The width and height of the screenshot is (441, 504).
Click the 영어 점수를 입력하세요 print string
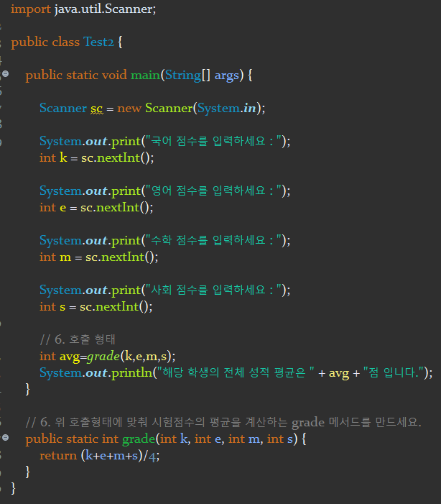213,191
